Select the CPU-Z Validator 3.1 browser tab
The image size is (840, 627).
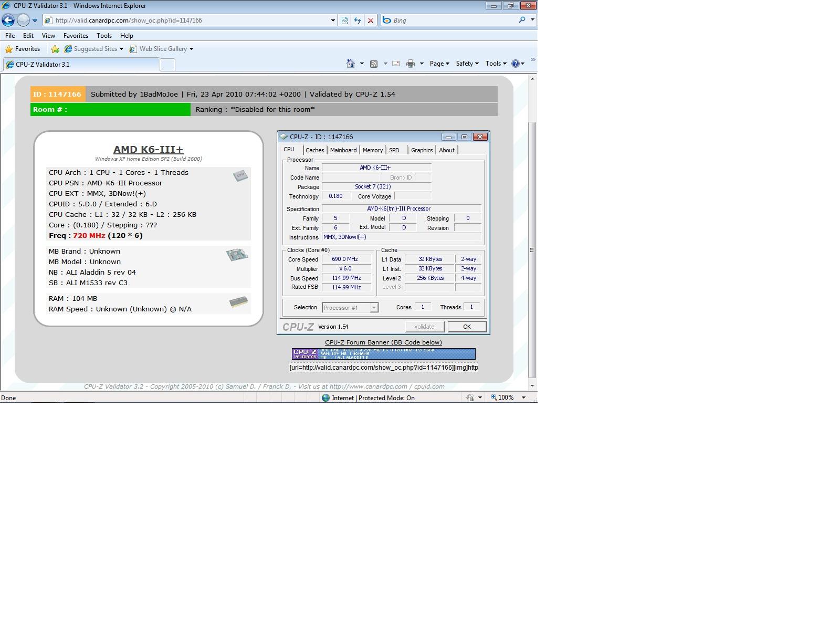81,65
